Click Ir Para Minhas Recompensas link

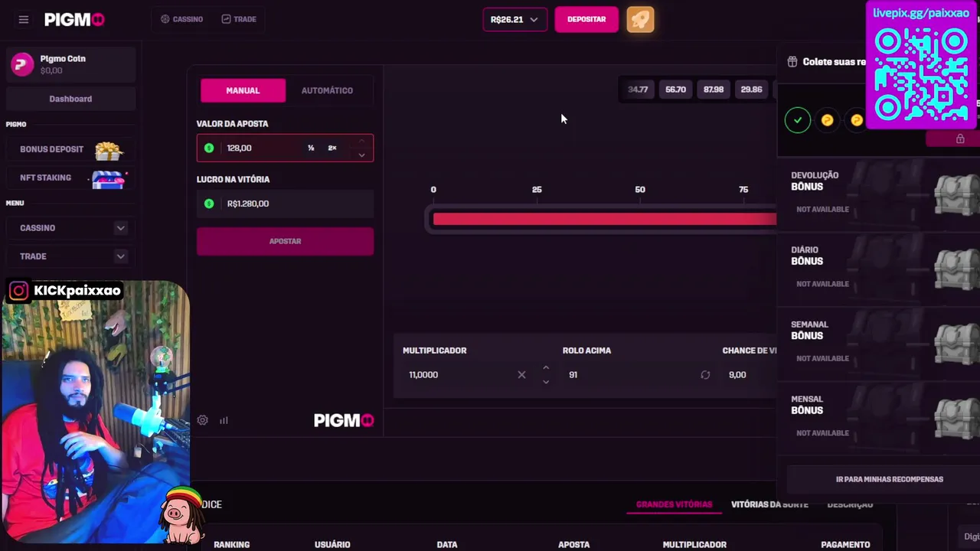pyautogui.click(x=890, y=479)
